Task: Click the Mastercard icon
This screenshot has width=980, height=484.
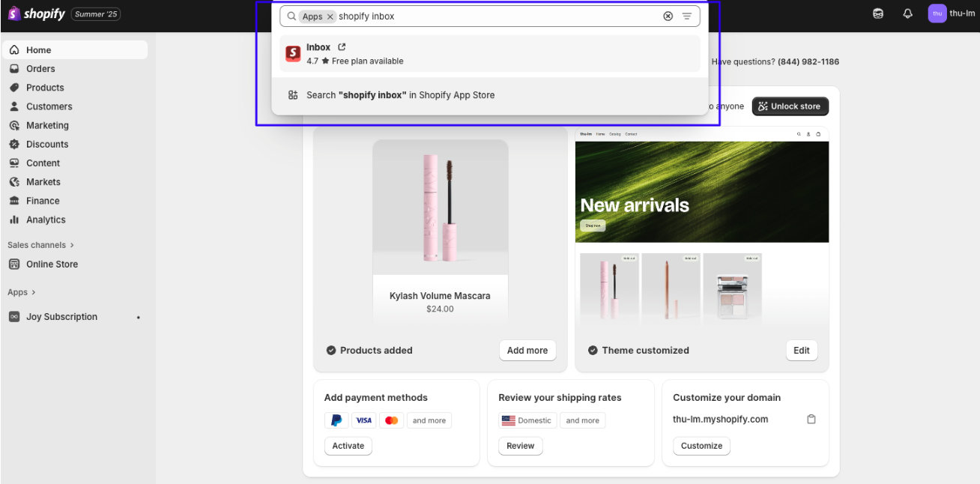Action: coord(391,420)
